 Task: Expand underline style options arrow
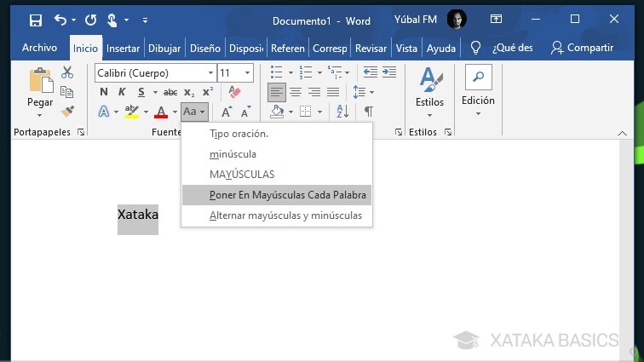[155, 93]
